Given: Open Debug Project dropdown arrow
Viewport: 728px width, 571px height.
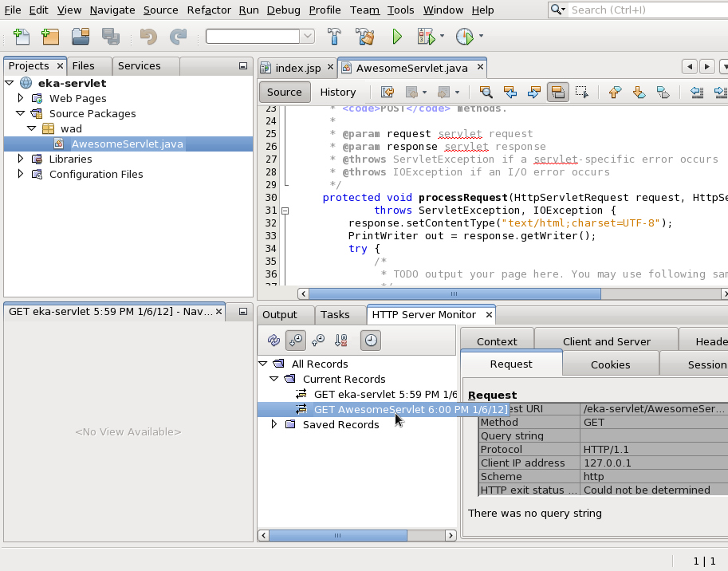Looking at the screenshot, I should click(442, 36).
